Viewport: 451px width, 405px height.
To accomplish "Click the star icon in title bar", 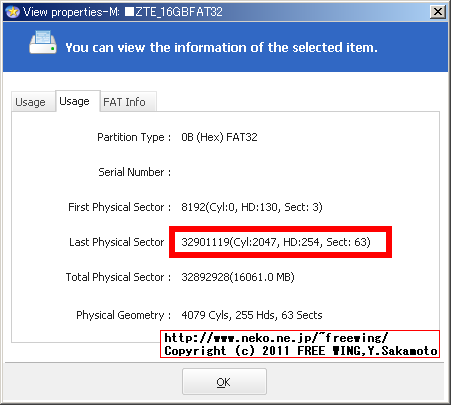I will click(13, 12).
